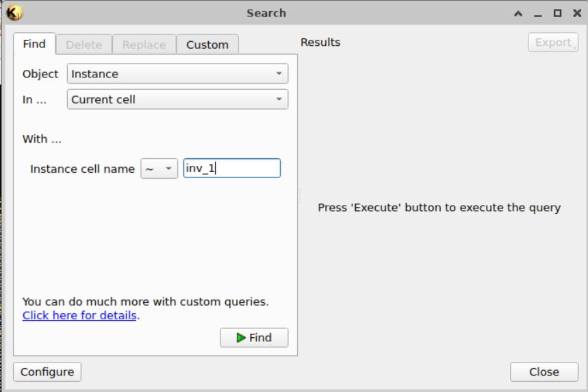Viewport: 588px width, 392px height.
Task: Open the 'In ...' Current cell dropdown
Action: [x=177, y=99]
